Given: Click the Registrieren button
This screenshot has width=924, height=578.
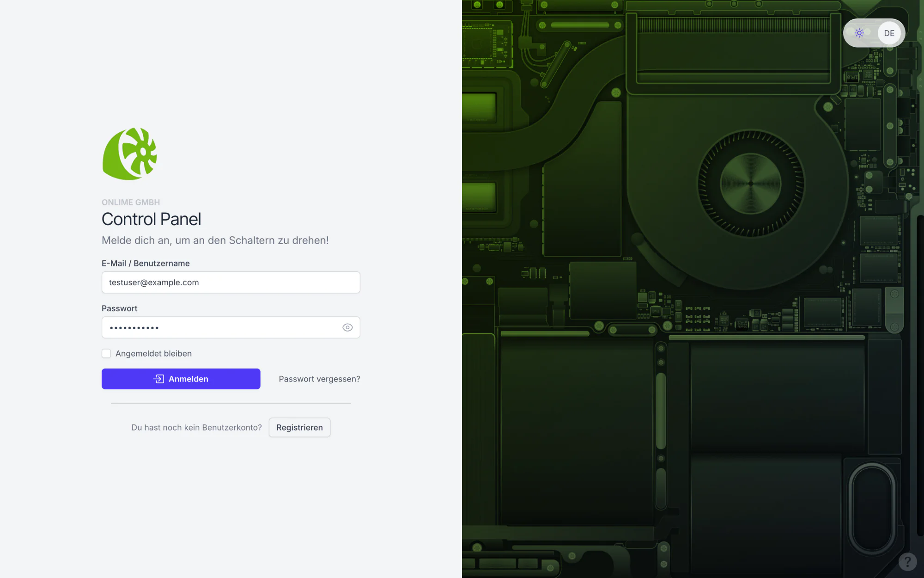Looking at the screenshot, I should (299, 427).
